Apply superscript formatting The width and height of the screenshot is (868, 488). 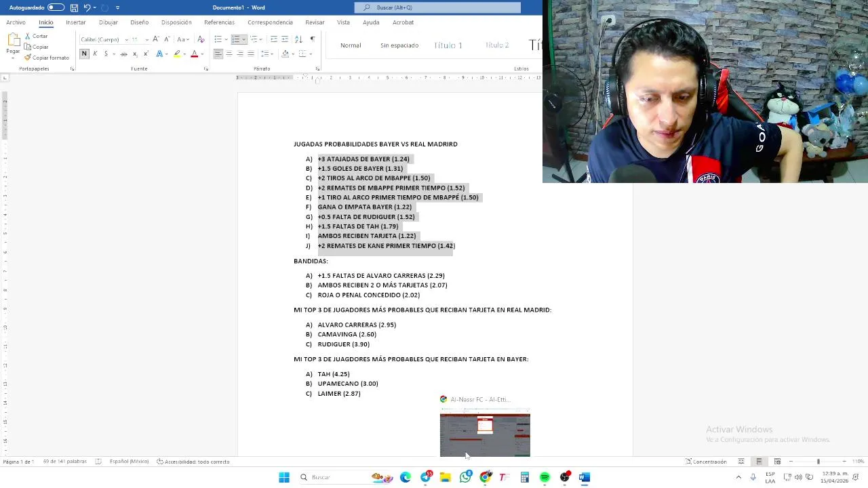[x=146, y=54]
